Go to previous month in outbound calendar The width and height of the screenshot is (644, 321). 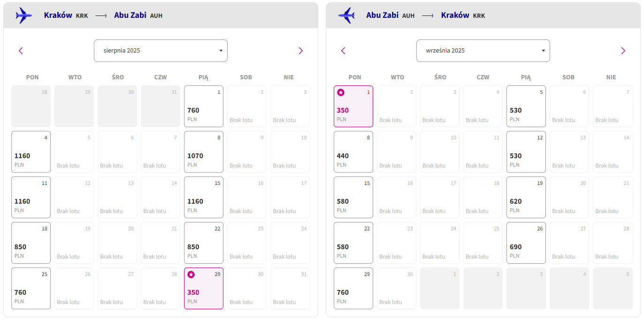click(x=21, y=51)
